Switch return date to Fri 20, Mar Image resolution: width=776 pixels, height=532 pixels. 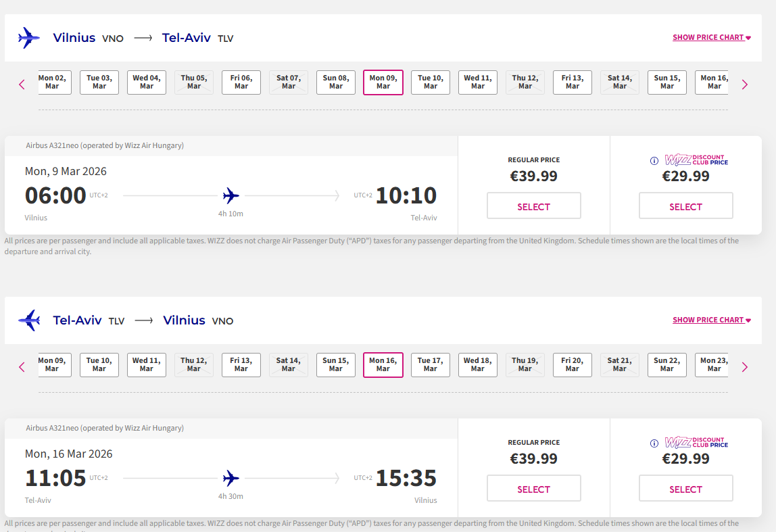point(573,365)
